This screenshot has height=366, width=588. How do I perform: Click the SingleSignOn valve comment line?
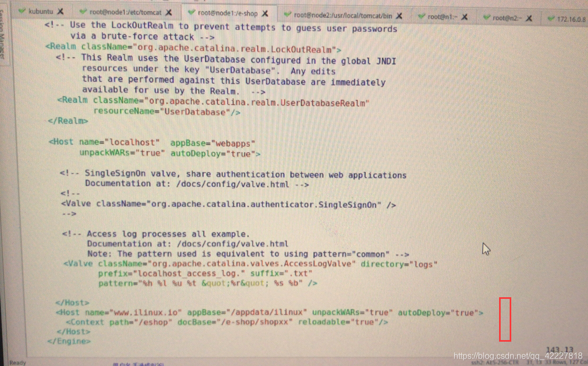coord(233,174)
